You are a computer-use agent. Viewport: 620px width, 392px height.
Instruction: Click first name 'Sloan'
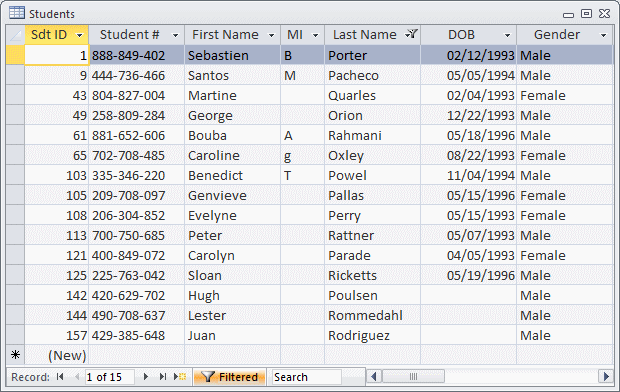pyautogui.click(x=232, y=275)
